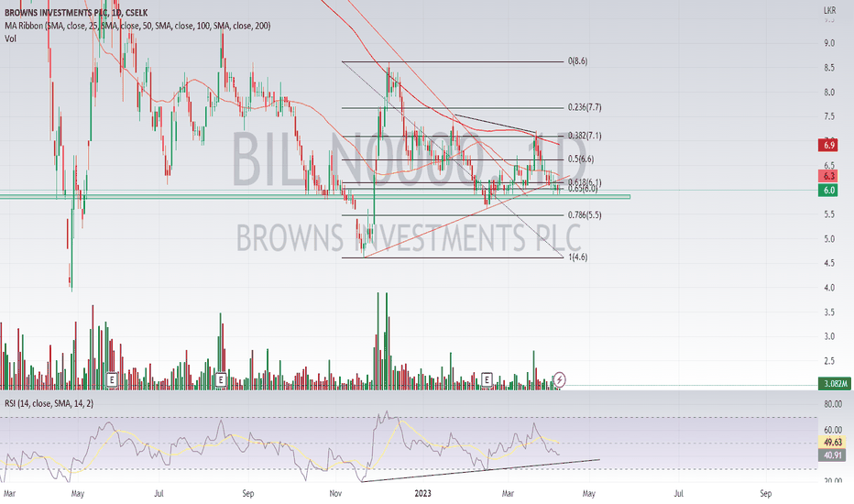Click the 8.5 price axis label

point(829,68)
